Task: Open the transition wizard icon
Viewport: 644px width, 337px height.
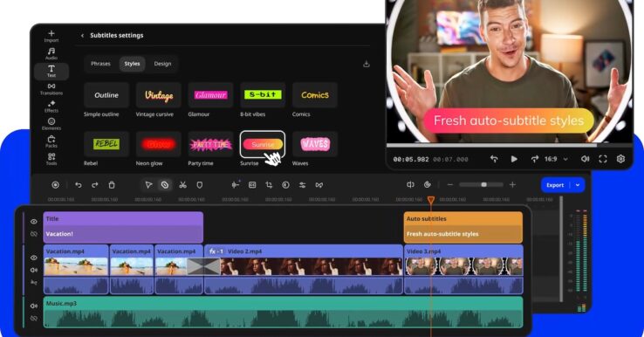Action: pos(319,185)
